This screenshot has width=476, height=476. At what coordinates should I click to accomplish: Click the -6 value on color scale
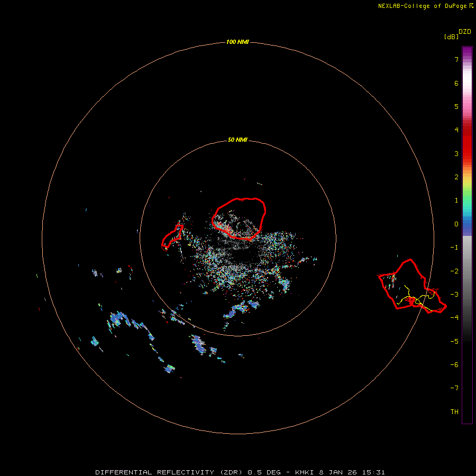454,364
